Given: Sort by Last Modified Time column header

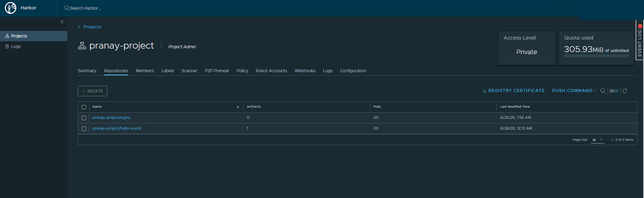Looking at the screenshot, I should pyautogui.click(x=515, y=107).
